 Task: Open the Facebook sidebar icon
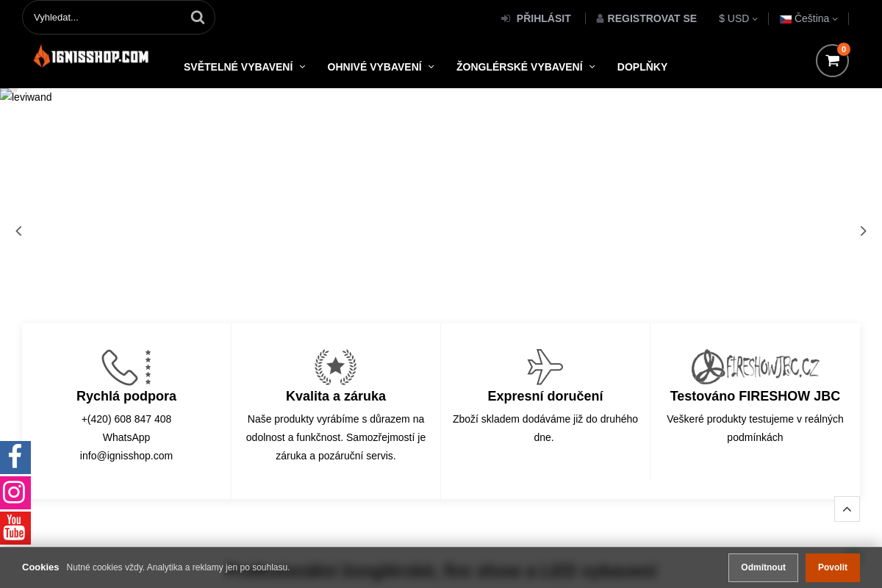15,457
